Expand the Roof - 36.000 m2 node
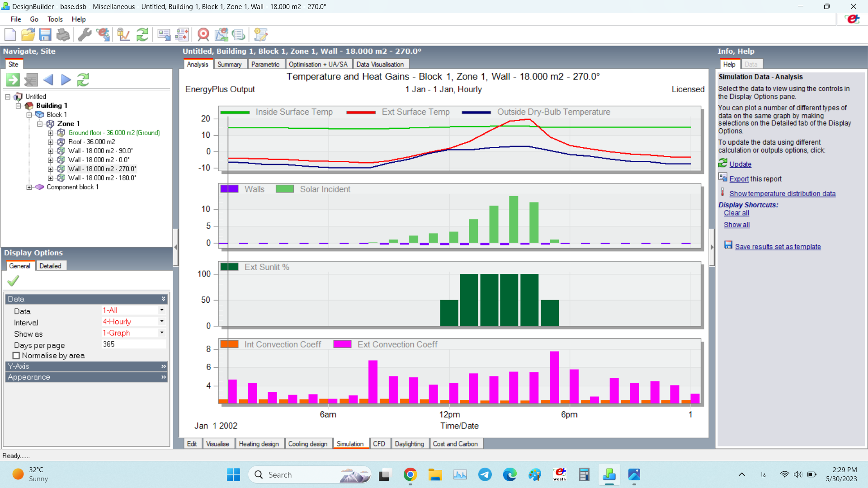Image resolution: width=868 pixels, height=488 pixels. click(x=51, y=142)
